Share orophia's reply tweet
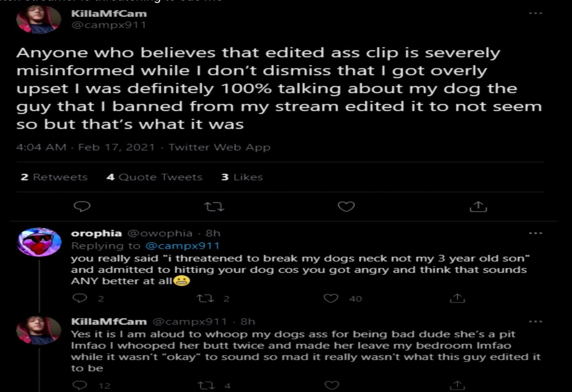The height and width of the screenshot is (392, 572). click(457, 299)
